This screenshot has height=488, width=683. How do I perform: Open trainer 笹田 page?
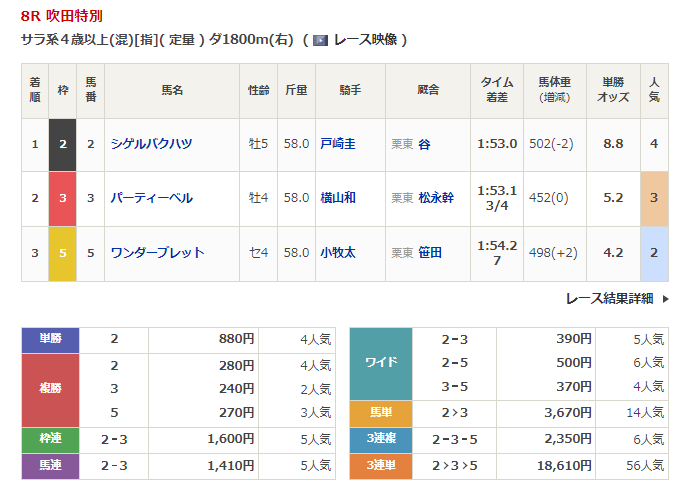point(430,253)
